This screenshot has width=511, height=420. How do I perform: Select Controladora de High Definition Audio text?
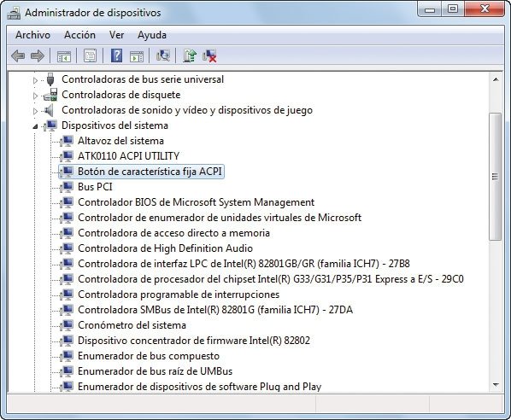tap(165, 248)
